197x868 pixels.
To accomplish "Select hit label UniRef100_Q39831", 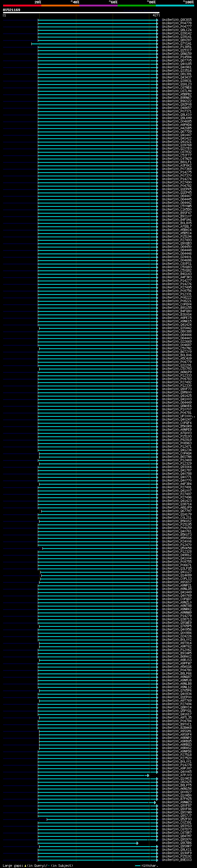I will point(177,81).
